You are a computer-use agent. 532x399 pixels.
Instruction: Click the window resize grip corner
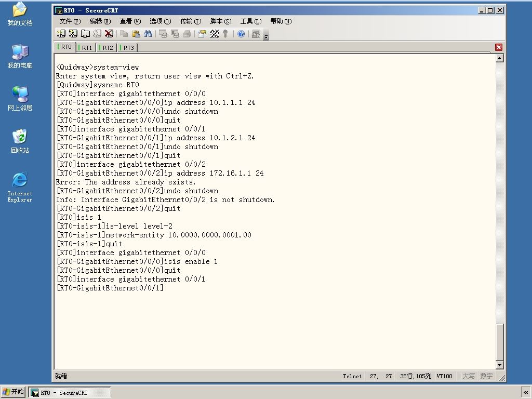point(502,378)
